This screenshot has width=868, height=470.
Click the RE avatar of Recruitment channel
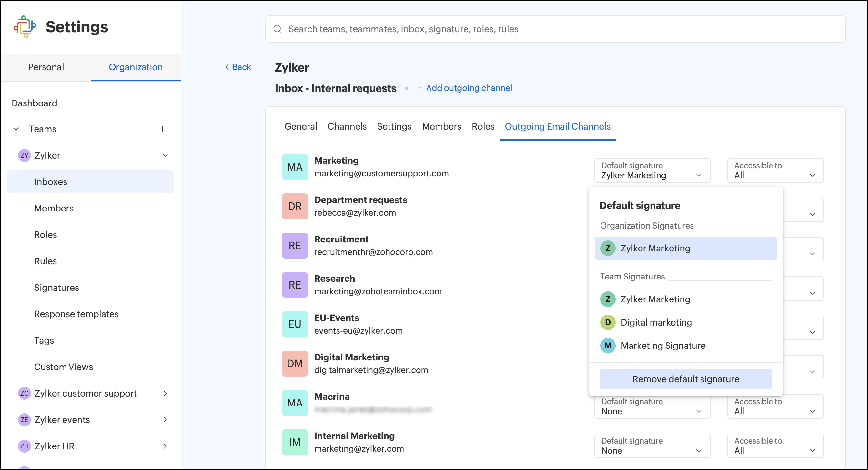(x=295, y=246)
